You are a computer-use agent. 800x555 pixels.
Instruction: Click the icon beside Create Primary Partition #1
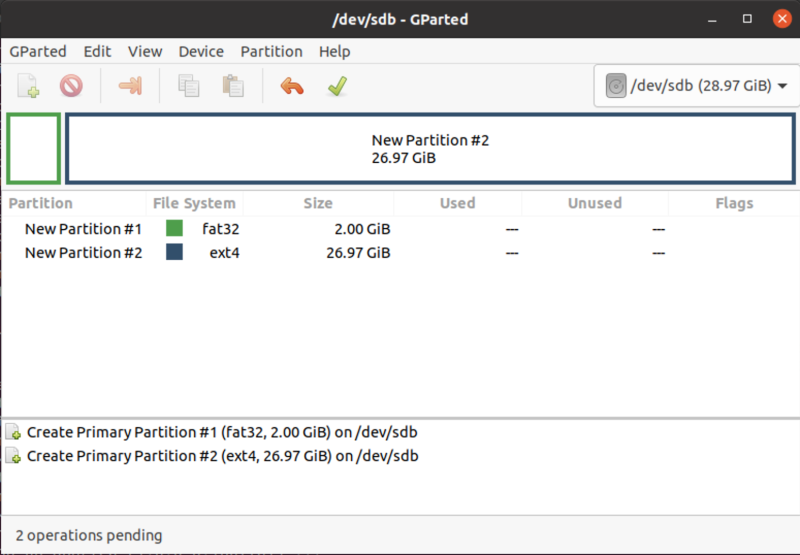point(13,432)
